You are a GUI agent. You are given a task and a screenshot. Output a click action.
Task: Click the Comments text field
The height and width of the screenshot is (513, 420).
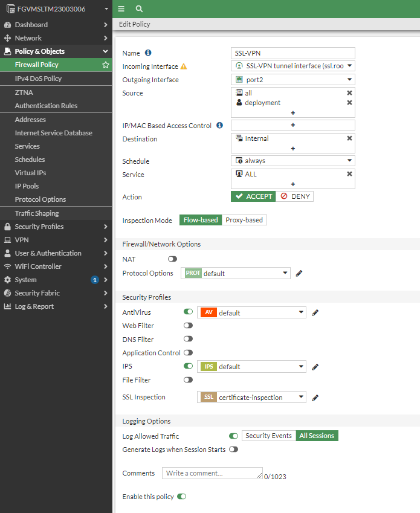point(212,473)
